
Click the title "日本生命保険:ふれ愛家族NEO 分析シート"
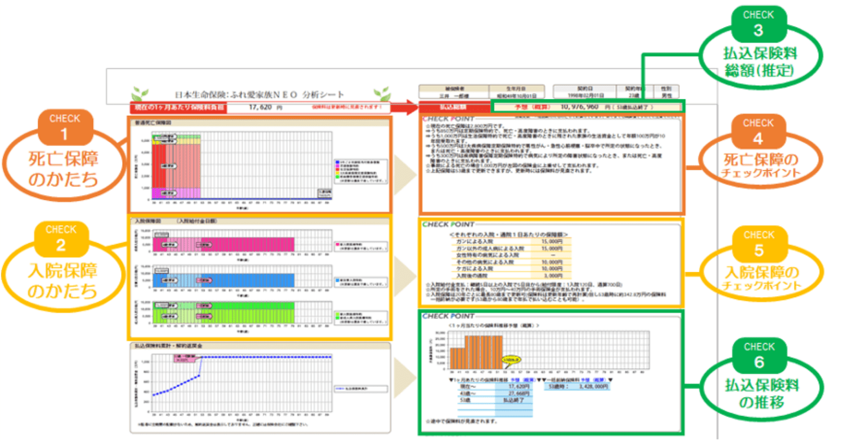[260, 95]
